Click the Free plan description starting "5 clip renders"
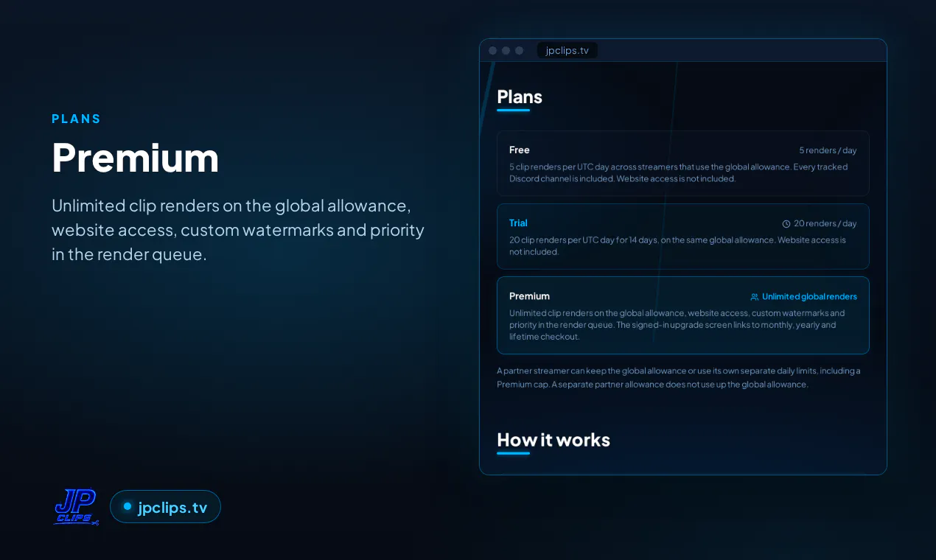 pos(679,172)
